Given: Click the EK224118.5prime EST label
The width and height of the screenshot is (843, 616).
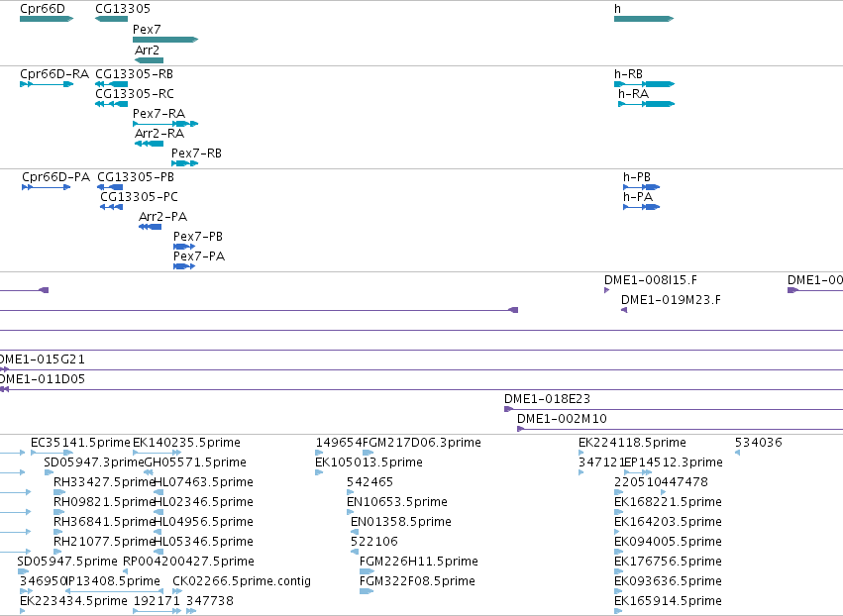Looking at the screenshot, I should 632,443.
